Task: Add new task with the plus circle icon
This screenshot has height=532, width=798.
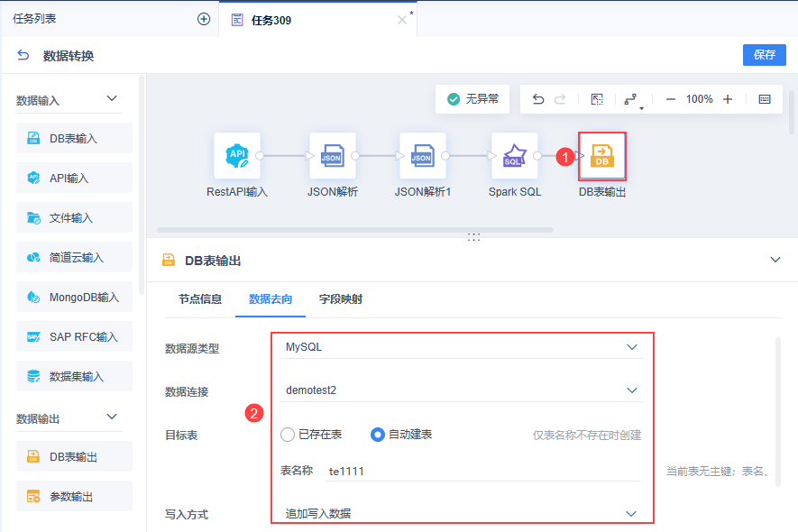Action: point(204,19)
